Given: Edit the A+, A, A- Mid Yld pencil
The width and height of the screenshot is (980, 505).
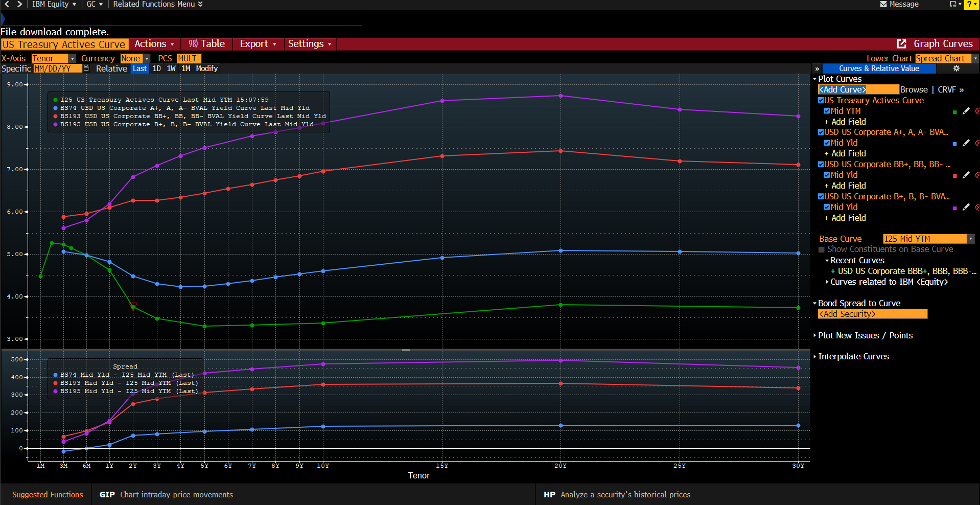Looking at the screenshot, I should point(966,143).
